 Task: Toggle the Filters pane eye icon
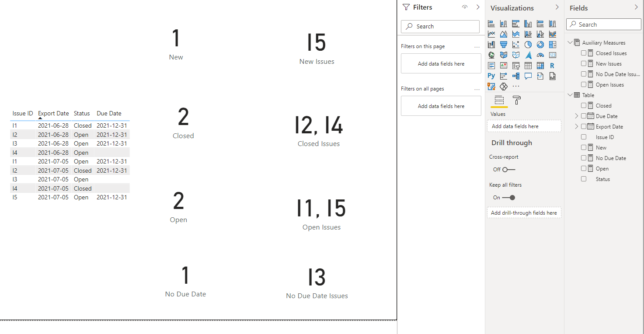coord(465,7)
